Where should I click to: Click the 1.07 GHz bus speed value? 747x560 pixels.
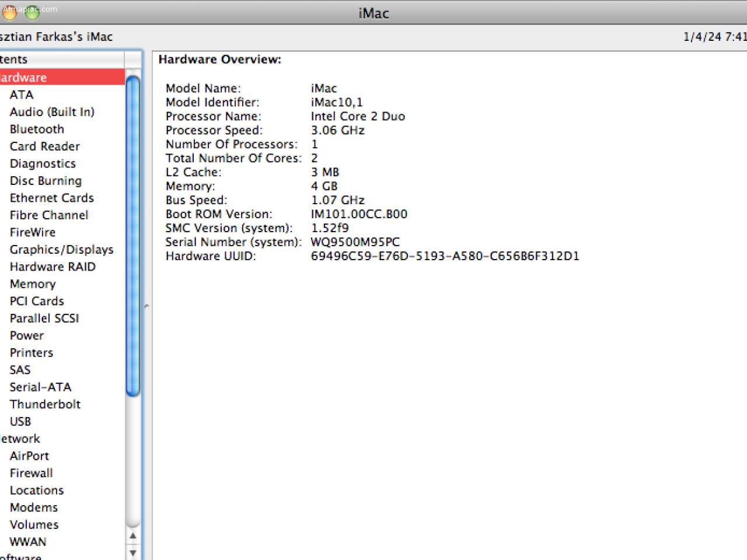(338, 201)
